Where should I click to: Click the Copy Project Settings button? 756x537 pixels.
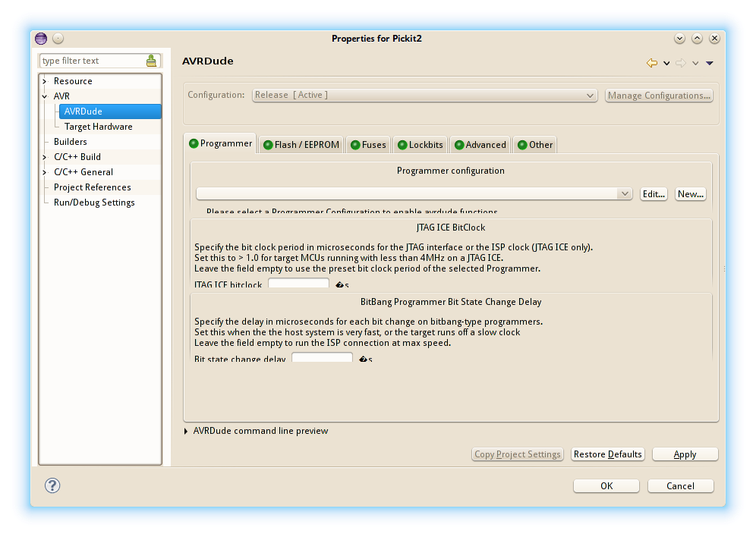coord(518,454)
